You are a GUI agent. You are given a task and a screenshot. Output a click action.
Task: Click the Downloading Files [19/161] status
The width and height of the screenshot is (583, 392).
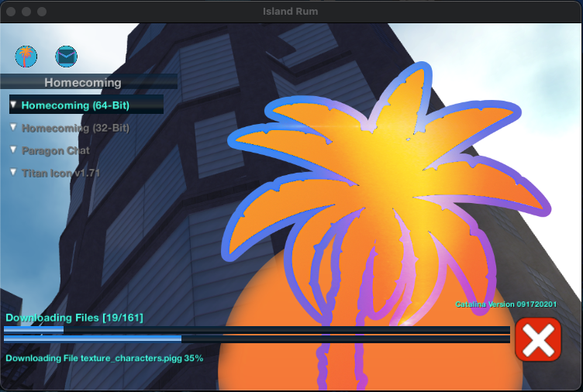click(74, 318)
